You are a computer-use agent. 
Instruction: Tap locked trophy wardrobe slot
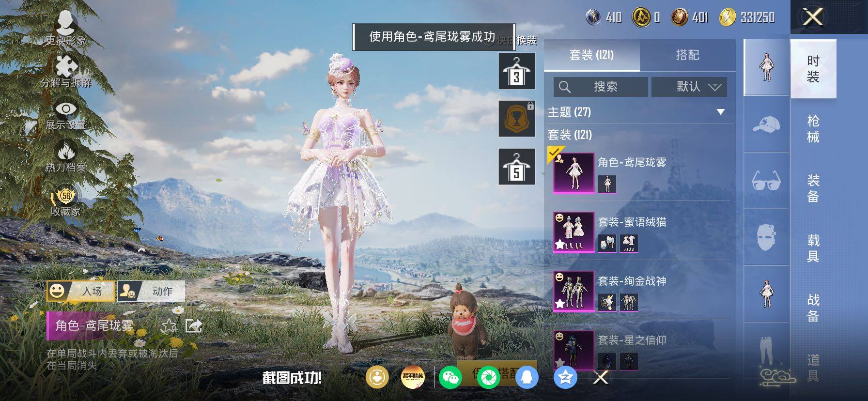(x=516, y=119)
